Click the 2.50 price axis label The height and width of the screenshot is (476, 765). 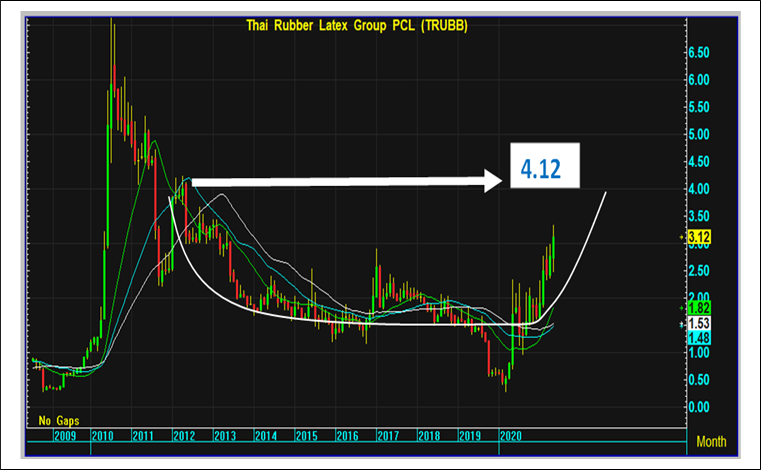click(x=699, y=271)
